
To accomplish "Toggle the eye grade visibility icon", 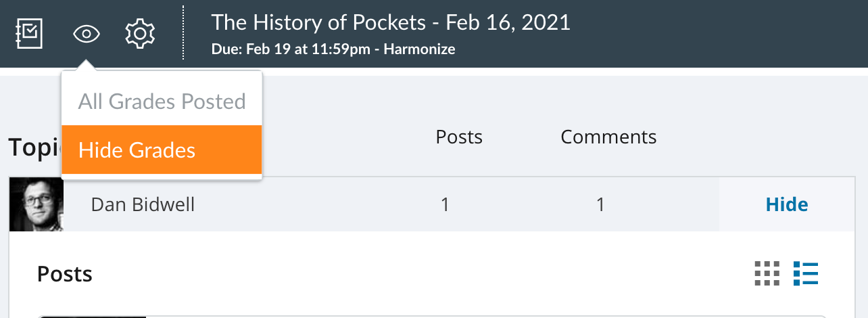I will point(86,33).
